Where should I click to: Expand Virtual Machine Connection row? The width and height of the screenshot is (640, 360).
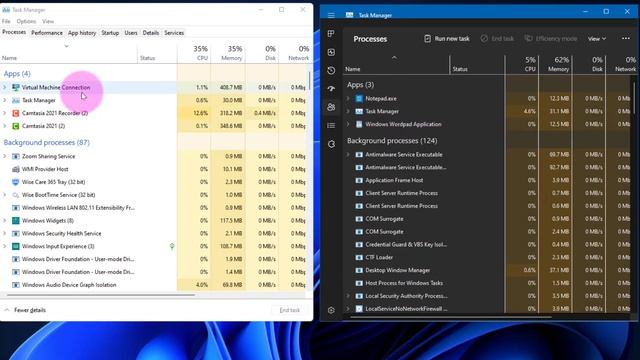tap(5, 87)
